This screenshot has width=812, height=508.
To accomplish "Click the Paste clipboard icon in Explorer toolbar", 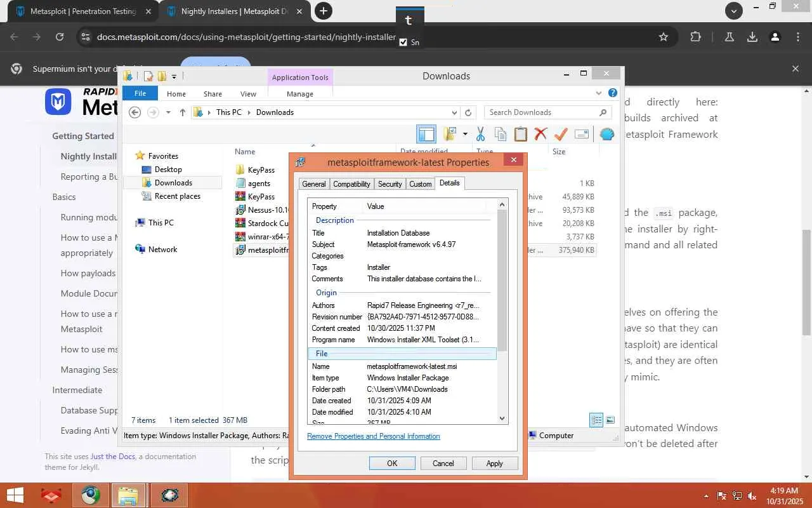I will 521,134.
